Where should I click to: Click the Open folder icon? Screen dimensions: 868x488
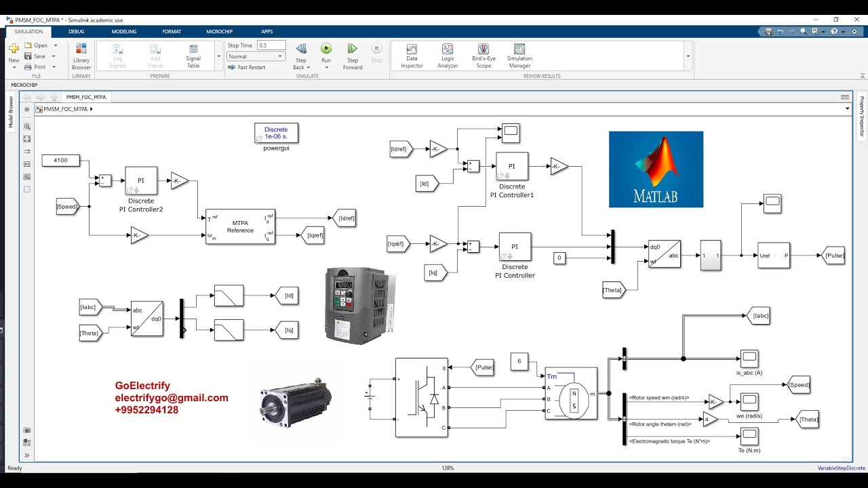click(x=28, y=45)
